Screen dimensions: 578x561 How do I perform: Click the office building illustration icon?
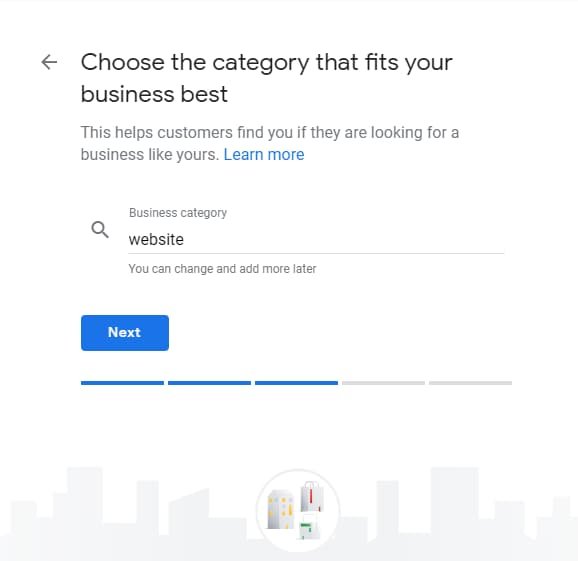coord(281,509)
